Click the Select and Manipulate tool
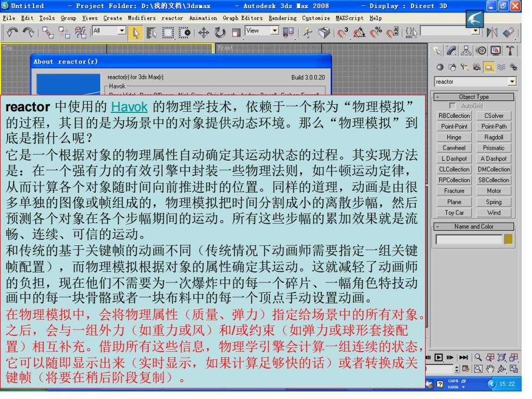532x399 pixels. pos(308,33)
